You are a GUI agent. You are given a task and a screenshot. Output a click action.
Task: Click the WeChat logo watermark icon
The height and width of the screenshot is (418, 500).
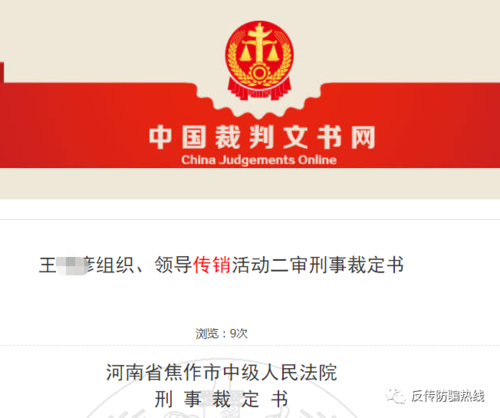(x=396, y=396)
